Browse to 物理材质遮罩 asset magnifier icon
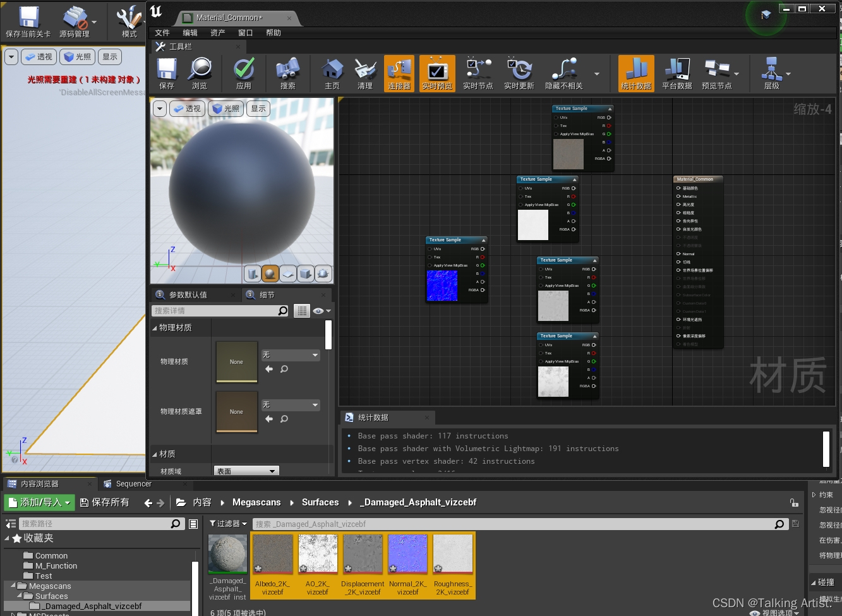 click(x=284, y=419)
